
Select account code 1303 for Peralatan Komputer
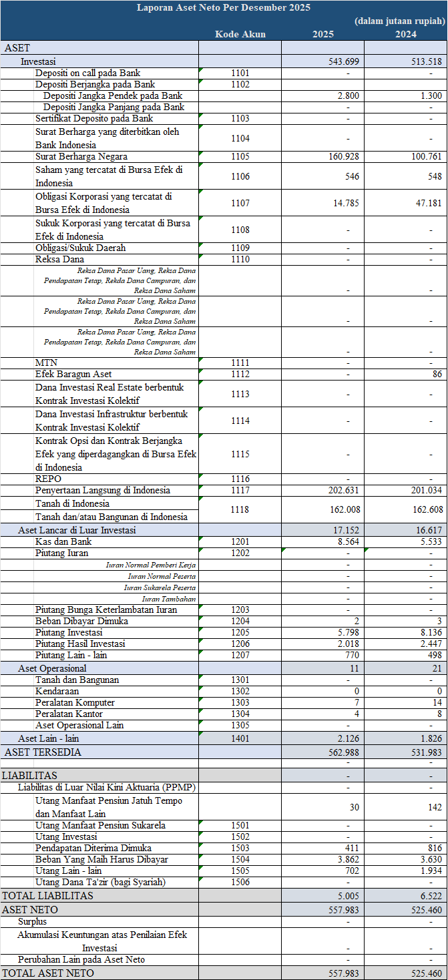[x=240, y=703]
